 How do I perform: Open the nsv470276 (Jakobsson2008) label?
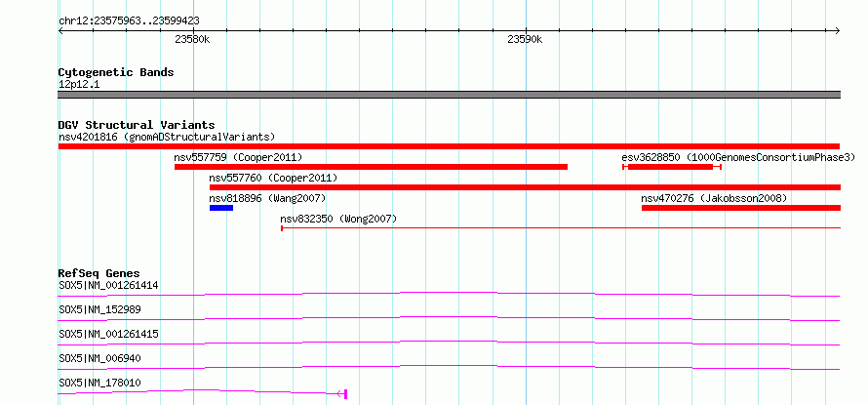[x=714, y=198]
